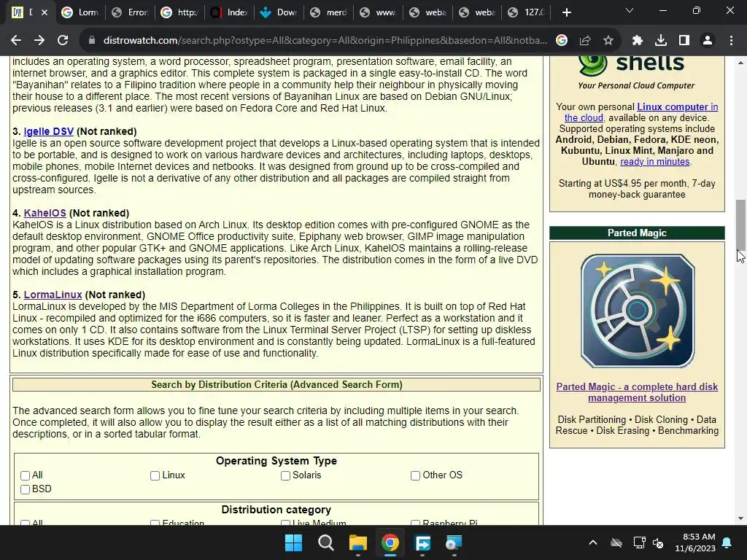This screenshot has height=560, width=747.
Task: Switch to the Lorm Google tab
Action: [x=80, y=12]
